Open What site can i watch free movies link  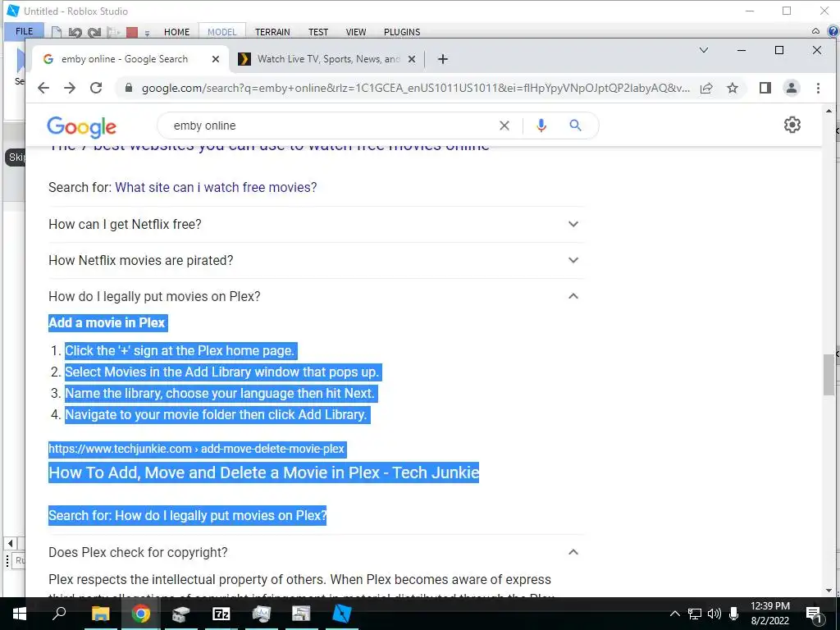pyautogui.click(x=216, y=187)
